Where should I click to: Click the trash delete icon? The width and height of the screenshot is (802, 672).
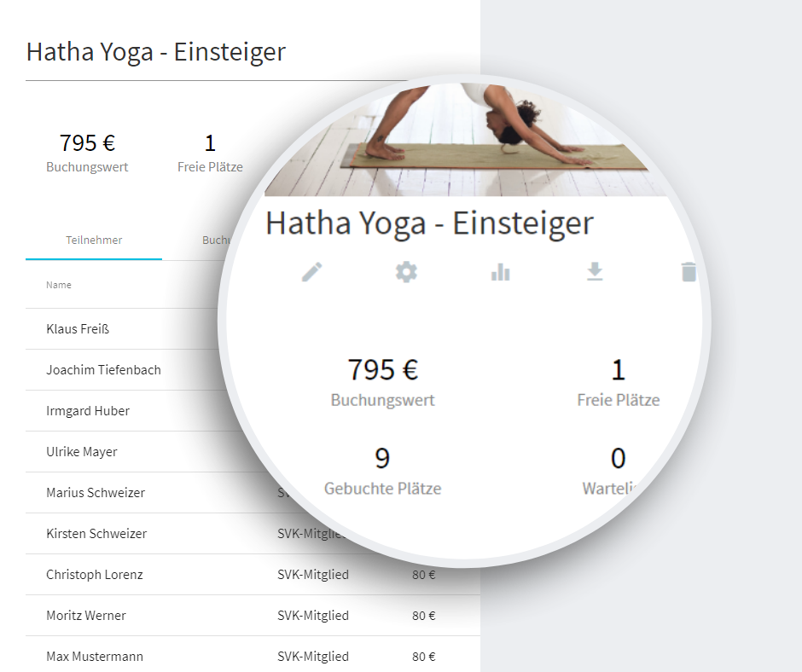pos(688,272)
